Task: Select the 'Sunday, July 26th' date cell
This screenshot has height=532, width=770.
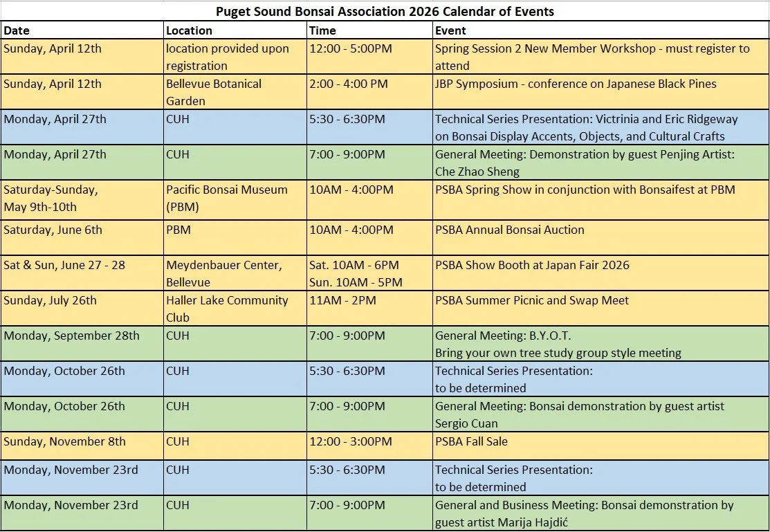Action: pyautogui.click(x=82, y=309)
